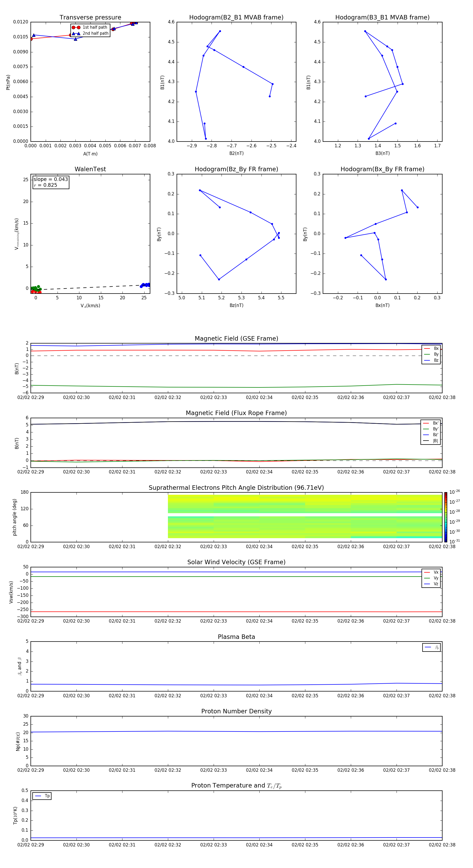Click 'Hodogram(Bx_By FR frame)' title

382,169
